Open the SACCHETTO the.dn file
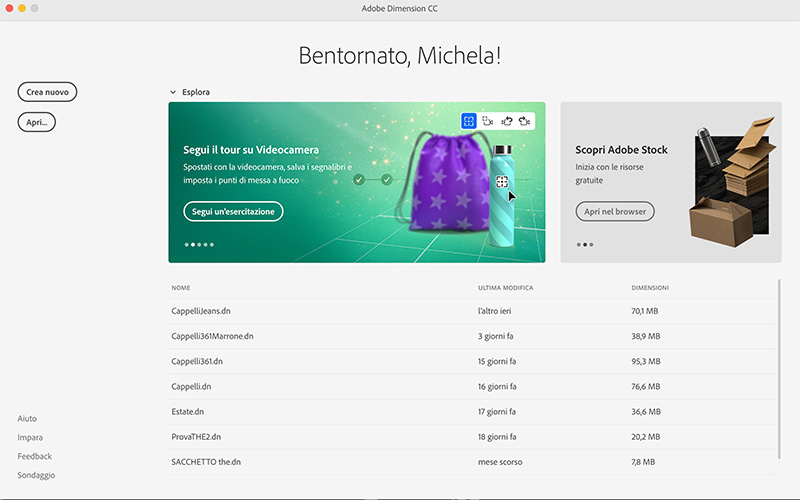This screenshot has height=500, width=800. [x=206, y=462]
